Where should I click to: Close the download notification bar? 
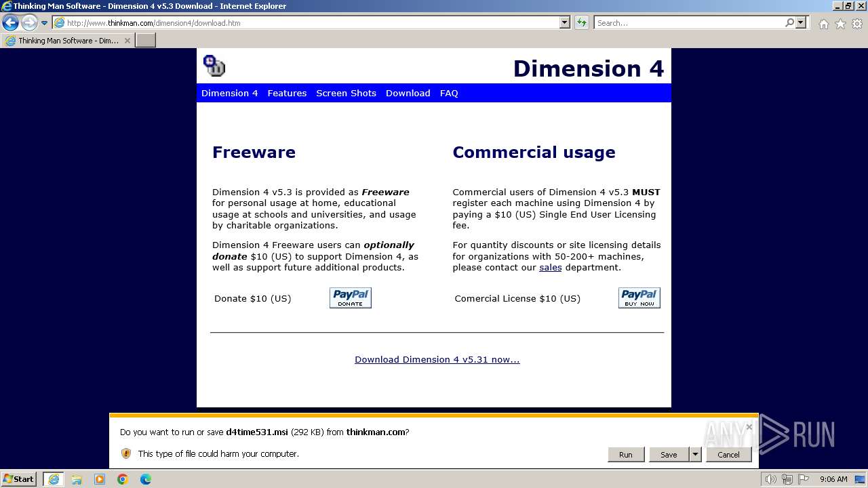click(749, 427)
